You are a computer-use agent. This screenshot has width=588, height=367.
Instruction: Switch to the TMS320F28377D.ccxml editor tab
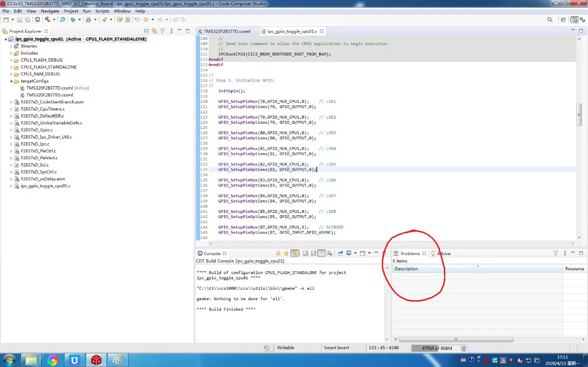point(227,31)
